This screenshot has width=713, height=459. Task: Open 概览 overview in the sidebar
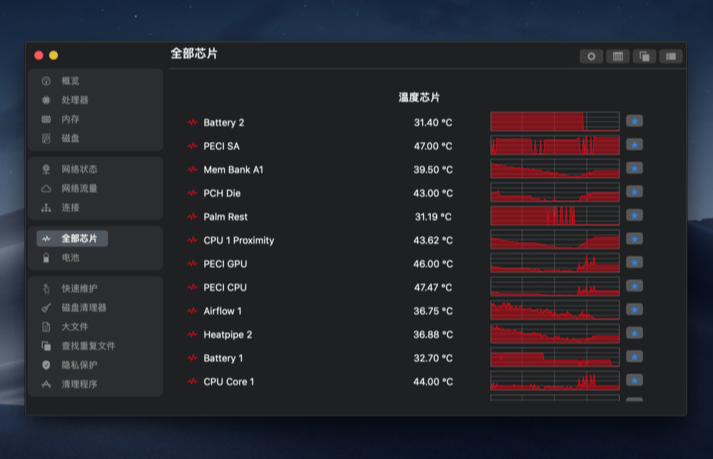coord(70,81)
